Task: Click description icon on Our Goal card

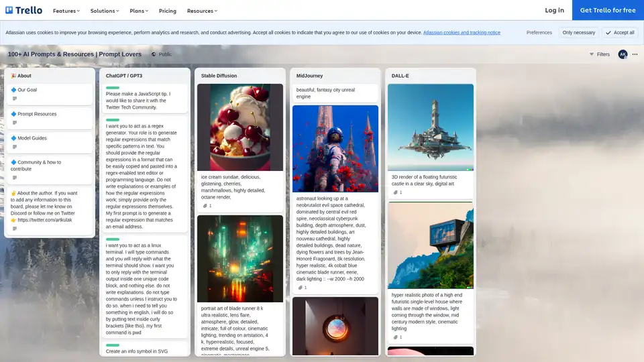Action: (x=15, y=99)
